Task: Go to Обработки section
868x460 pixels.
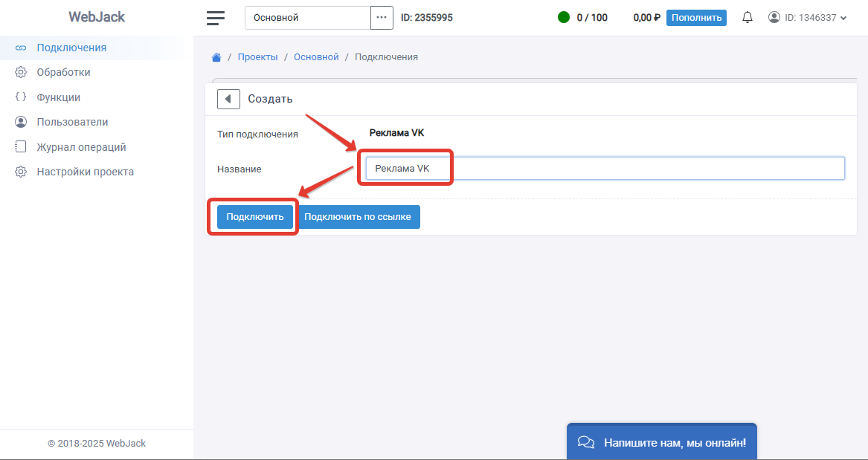Action: (63, 72)
